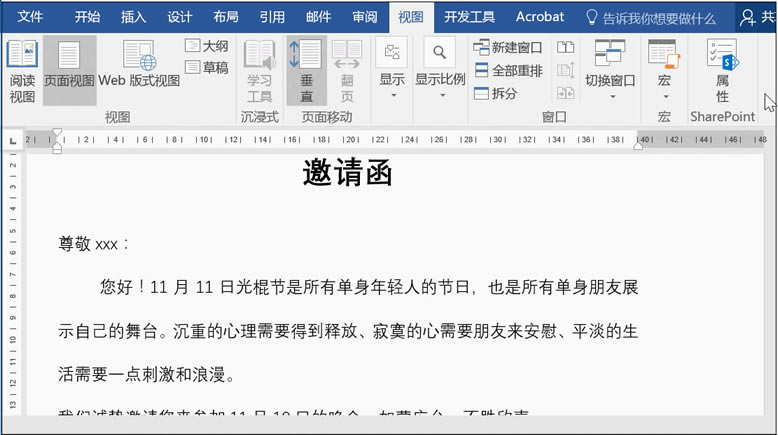Click Split (拆分) window
Screen dimensions: 778x435
(x=496, y=93)
